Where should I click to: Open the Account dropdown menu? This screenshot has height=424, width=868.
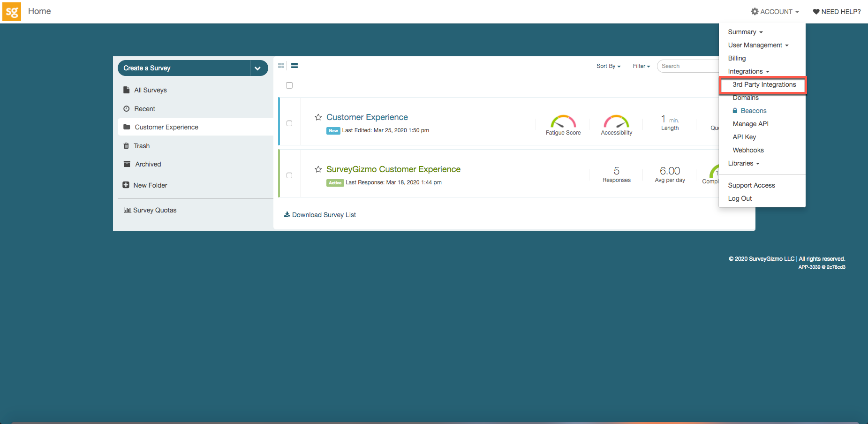[x=775, y=12]
